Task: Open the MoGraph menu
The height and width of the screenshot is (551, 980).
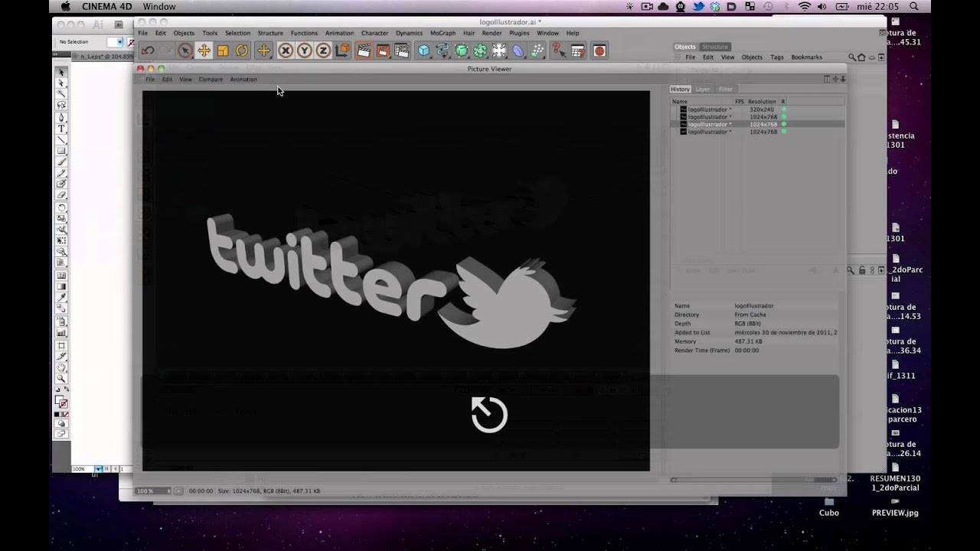Action: [443, 33]
